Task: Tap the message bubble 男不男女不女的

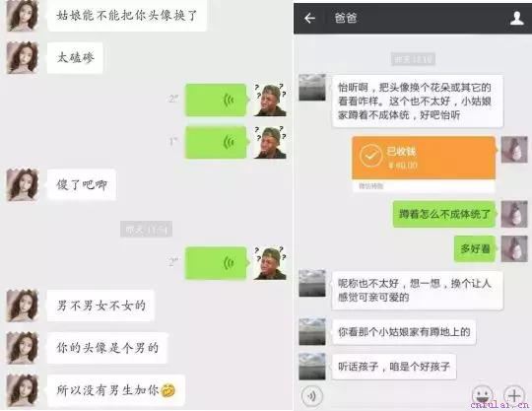Action: [x=100, y=306]
